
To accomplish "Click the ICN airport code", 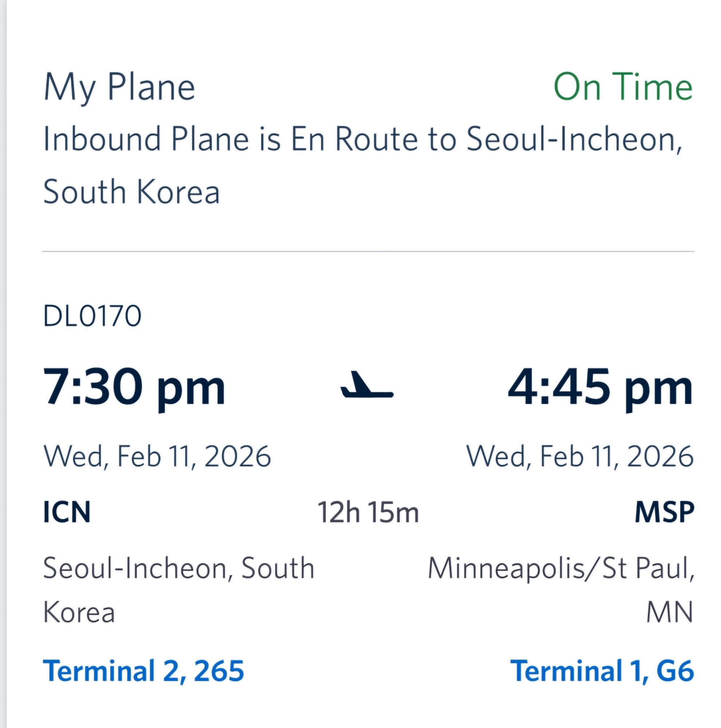I will coord(67,512).
